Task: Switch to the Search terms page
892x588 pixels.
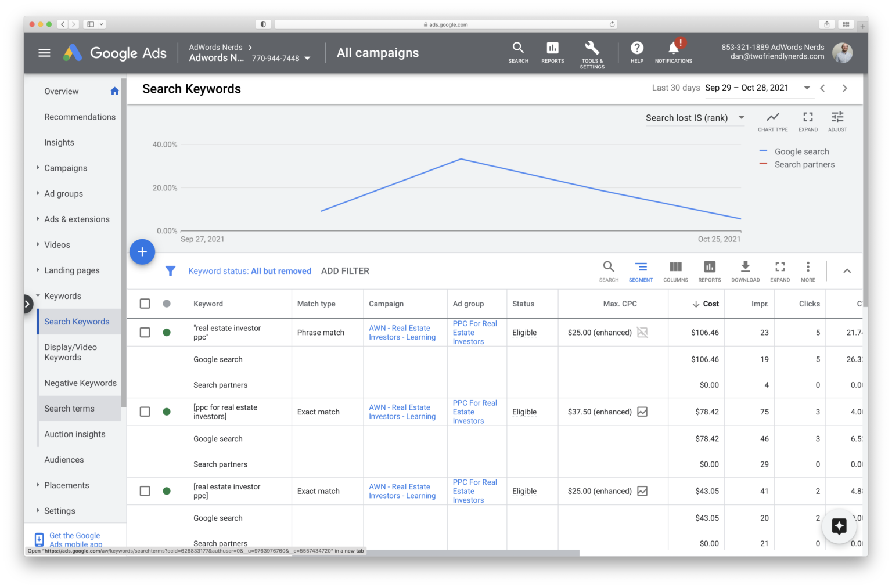Action: pyautogui.click(x=70, y=408)
